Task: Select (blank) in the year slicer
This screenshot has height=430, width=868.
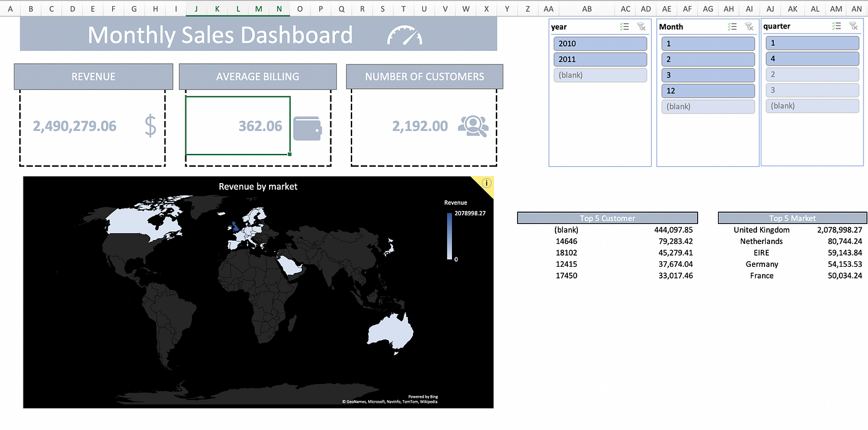Action: click(x=600, y=74)
